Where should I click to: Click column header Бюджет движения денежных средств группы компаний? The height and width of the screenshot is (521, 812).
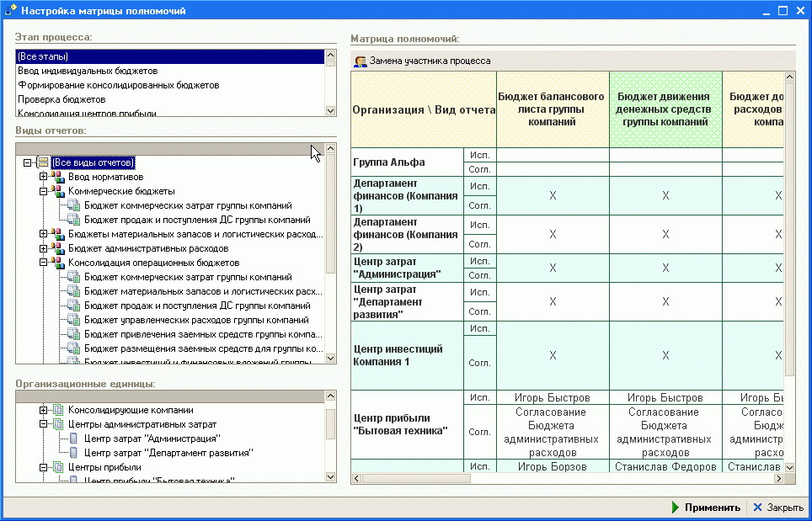[665, 109]
